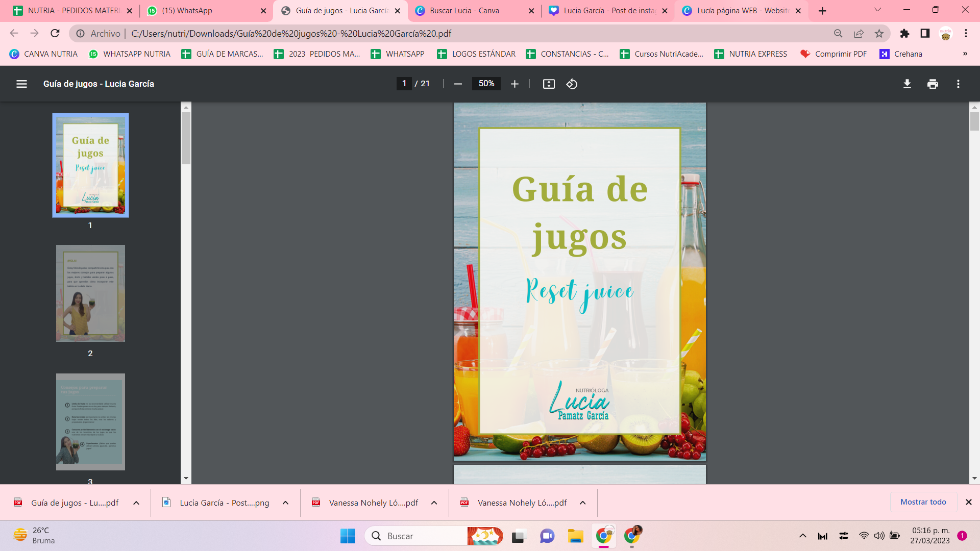Bookmark this page with star icon
This screenshot has width=980, height=551.
coord(879,34)
